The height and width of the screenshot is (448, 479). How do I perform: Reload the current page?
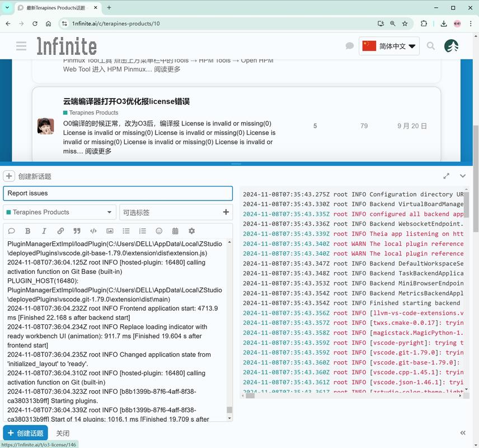coord(35,24)
